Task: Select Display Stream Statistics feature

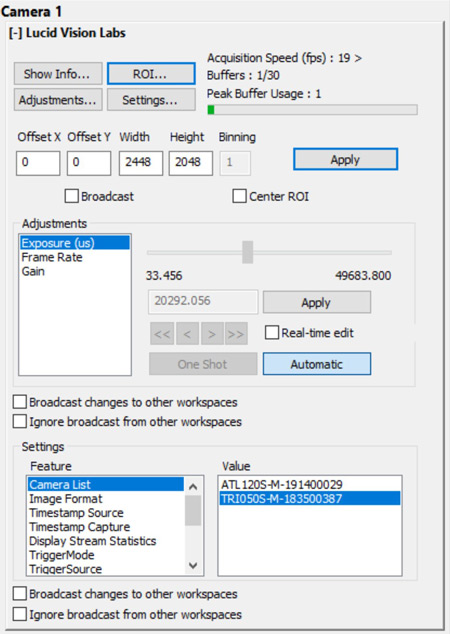Action: [106, 541]
